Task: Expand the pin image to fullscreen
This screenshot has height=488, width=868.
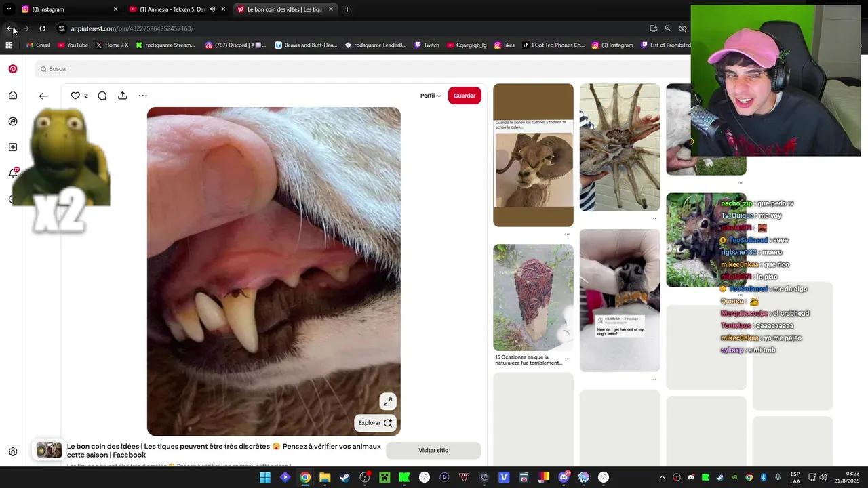Action: (x=387, y=402)
